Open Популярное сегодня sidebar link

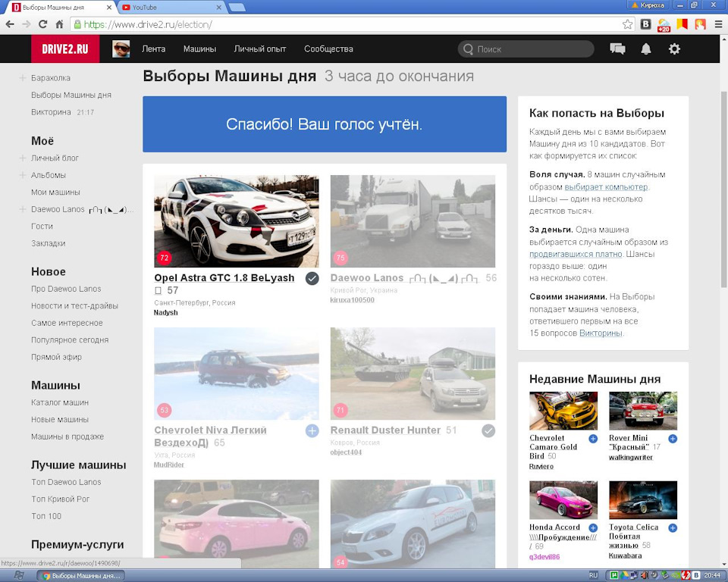point(70,339)
